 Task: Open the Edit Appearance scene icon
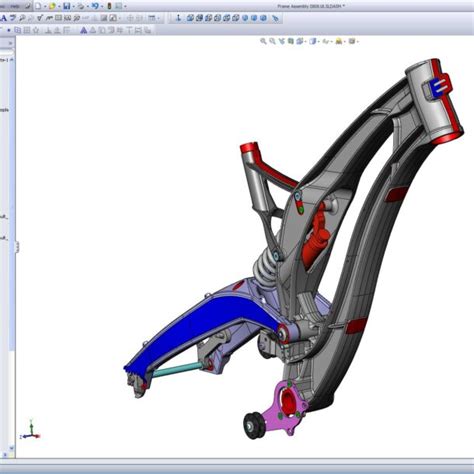(x=339, y=41)
